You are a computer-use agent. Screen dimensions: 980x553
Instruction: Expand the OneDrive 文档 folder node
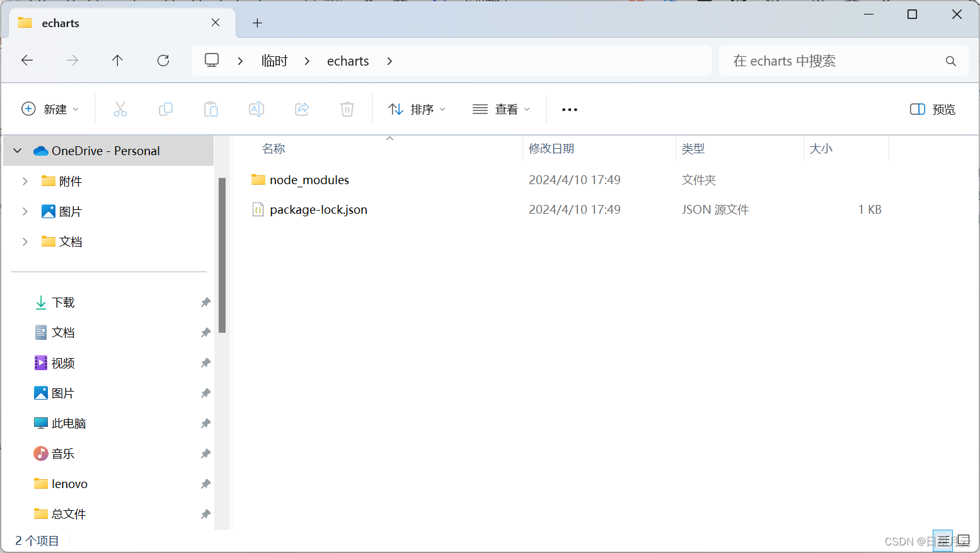[25, 242]
